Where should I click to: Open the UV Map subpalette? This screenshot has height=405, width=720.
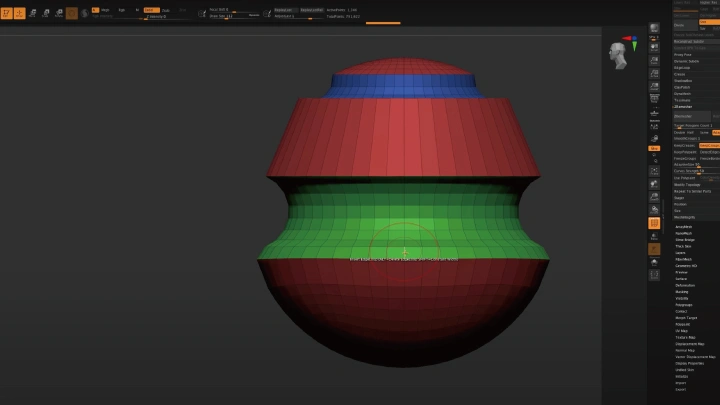[x=681, y=331]
